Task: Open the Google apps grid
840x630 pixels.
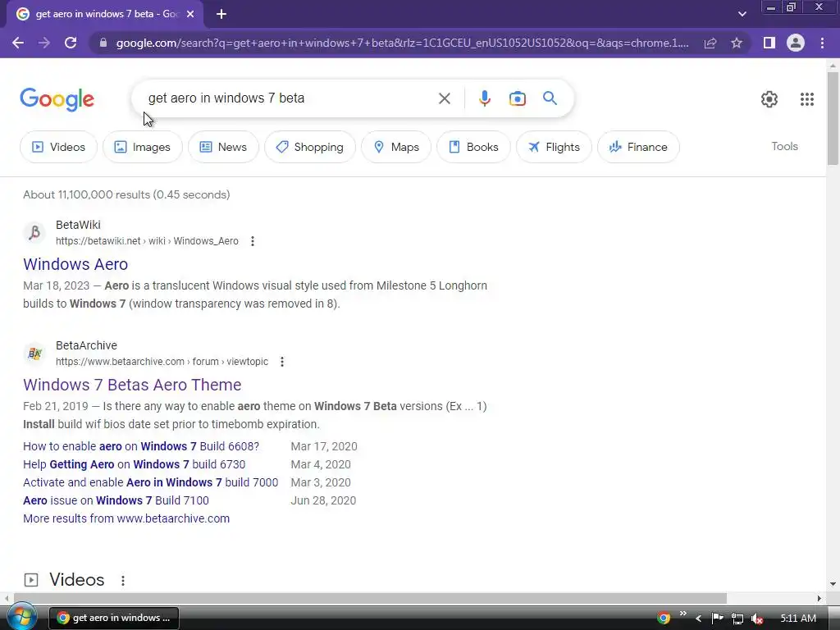Action: click(807, 99)
